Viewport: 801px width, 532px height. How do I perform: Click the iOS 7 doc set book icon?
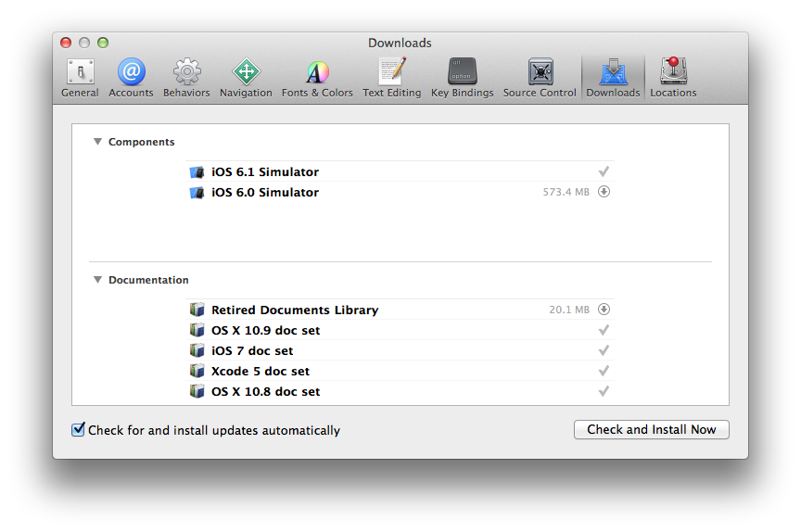pos(197,350)
